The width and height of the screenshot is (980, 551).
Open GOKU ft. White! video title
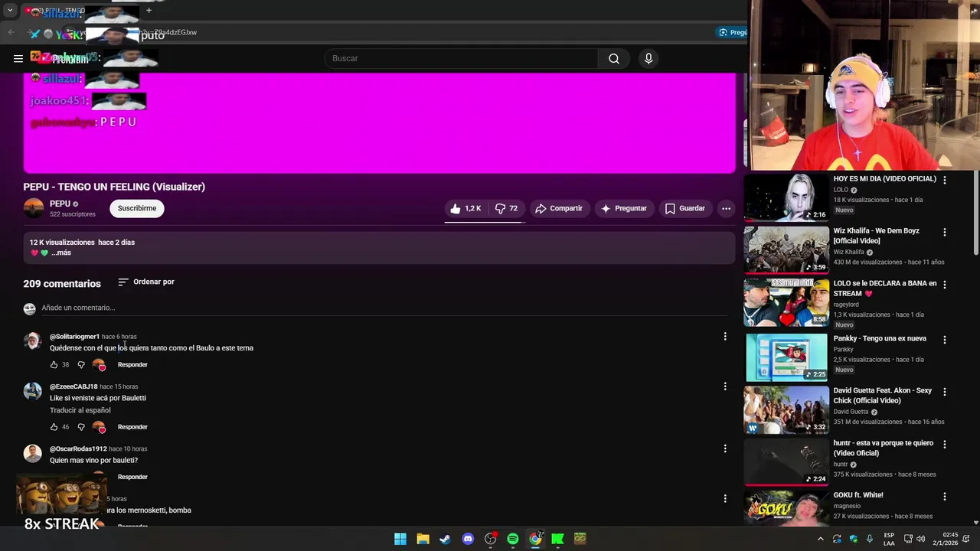(857, 495)
